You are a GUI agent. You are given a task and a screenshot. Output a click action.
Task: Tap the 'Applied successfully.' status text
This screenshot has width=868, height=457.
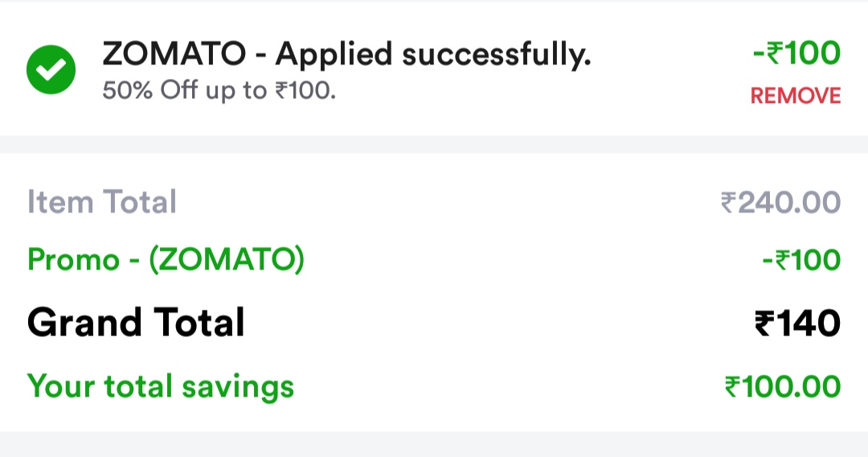pos(433,55)
